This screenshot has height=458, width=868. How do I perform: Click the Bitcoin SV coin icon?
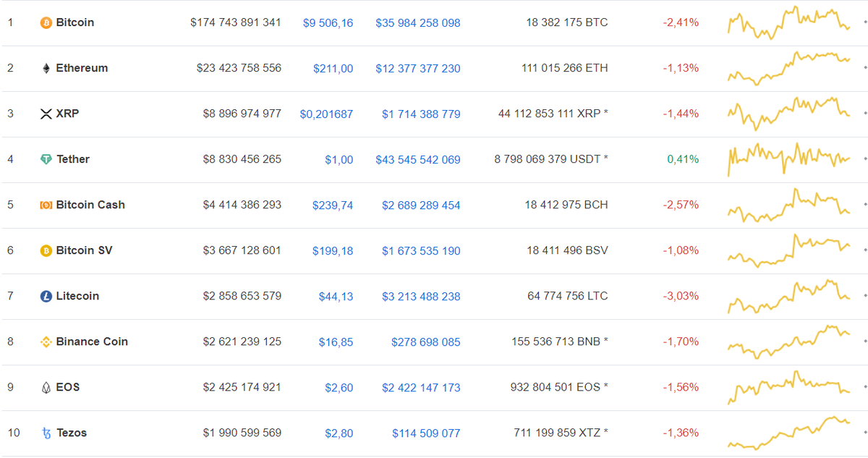pos(46,250)
